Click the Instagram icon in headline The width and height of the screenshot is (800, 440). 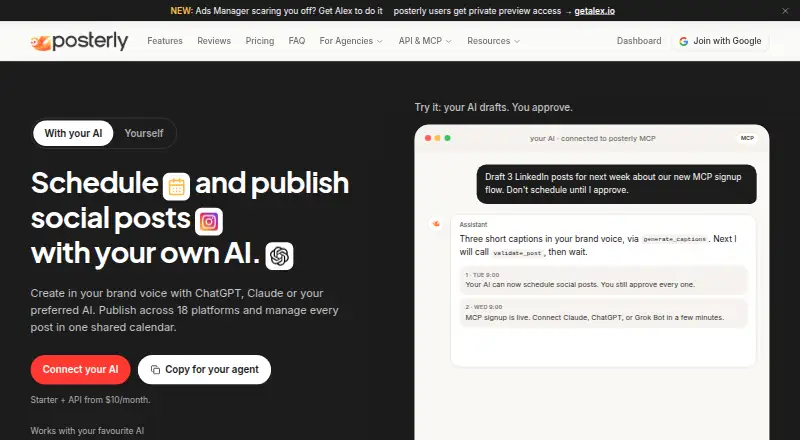click(209, 222)
